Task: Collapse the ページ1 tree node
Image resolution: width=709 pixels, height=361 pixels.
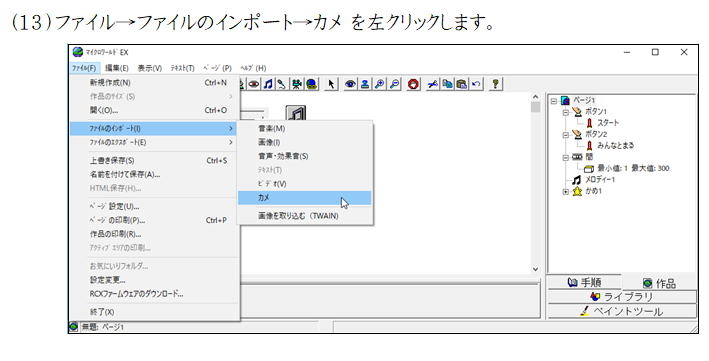Action: tap(554, 100)
